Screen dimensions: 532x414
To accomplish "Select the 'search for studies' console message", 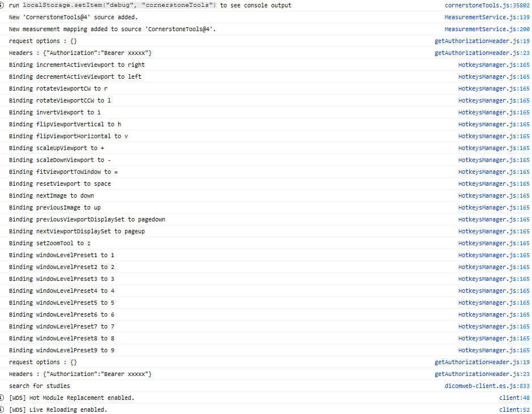I will (40, 386).
